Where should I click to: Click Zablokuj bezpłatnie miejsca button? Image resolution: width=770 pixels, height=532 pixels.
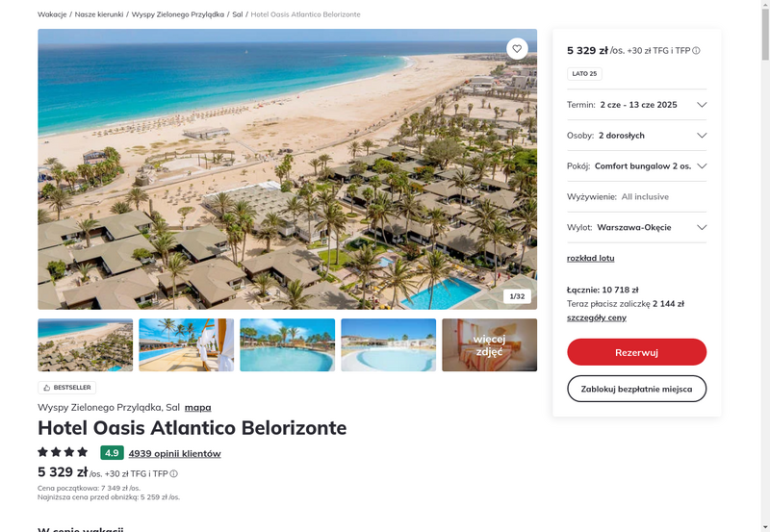coord(636,389)
